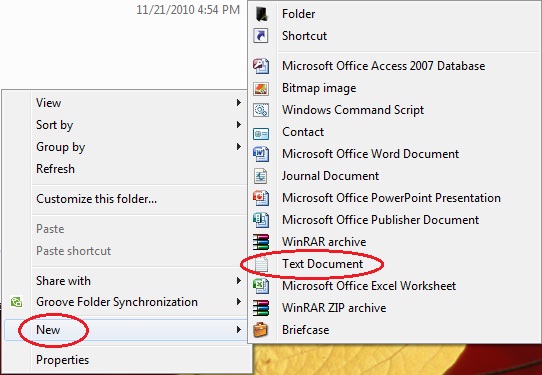Expand the Group by submenu arrow
The width and height of the screenshot is (542, 375).
(x=239, y=147)
